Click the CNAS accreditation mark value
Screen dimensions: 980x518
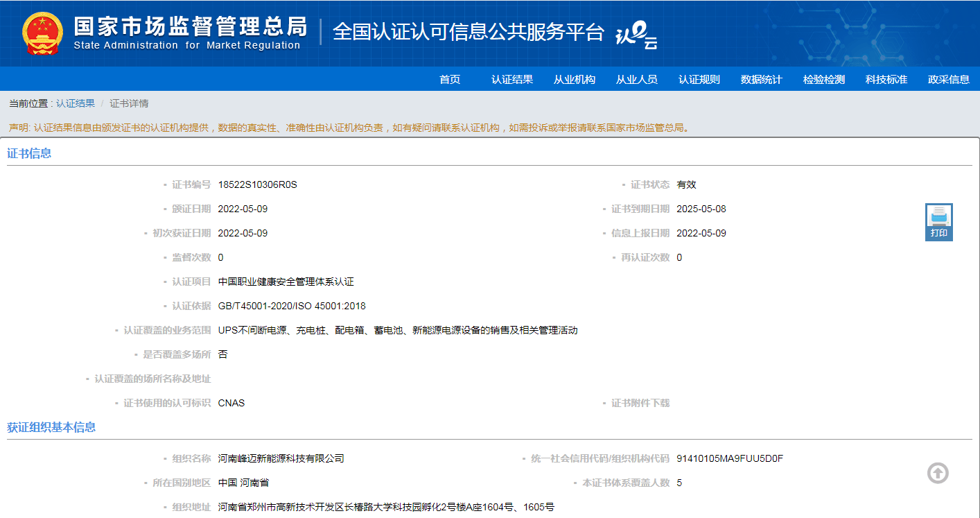231,403
